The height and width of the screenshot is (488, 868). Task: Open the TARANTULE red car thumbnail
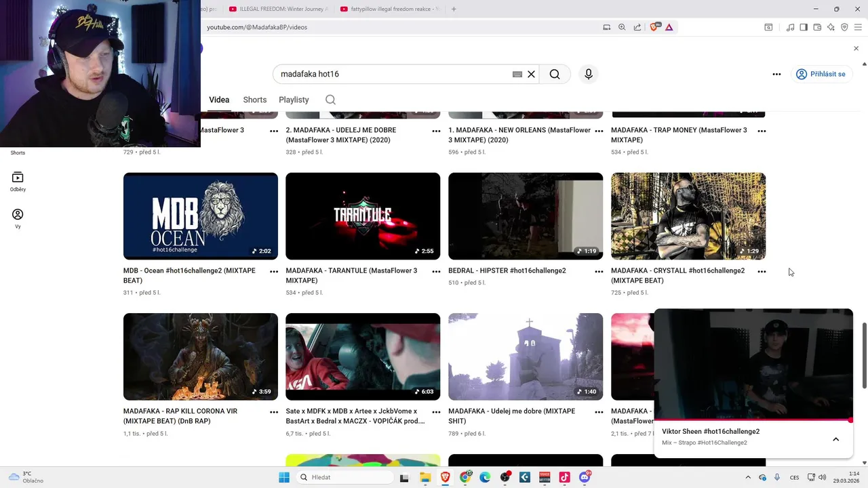[x=363, y=216]
